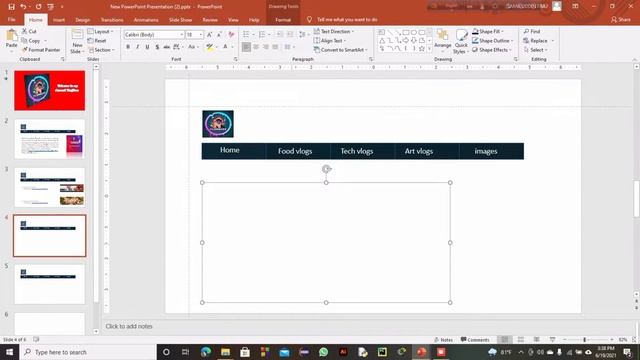This screenshot has width=640, height=360.
Task: Open the Shape Effects dropdown
Action: [x=492, y=50]
